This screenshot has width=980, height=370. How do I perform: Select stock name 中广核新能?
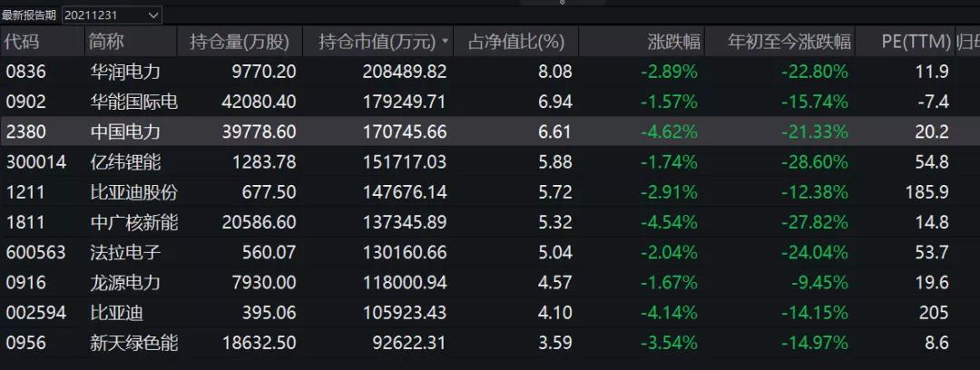tap(134, 222)
